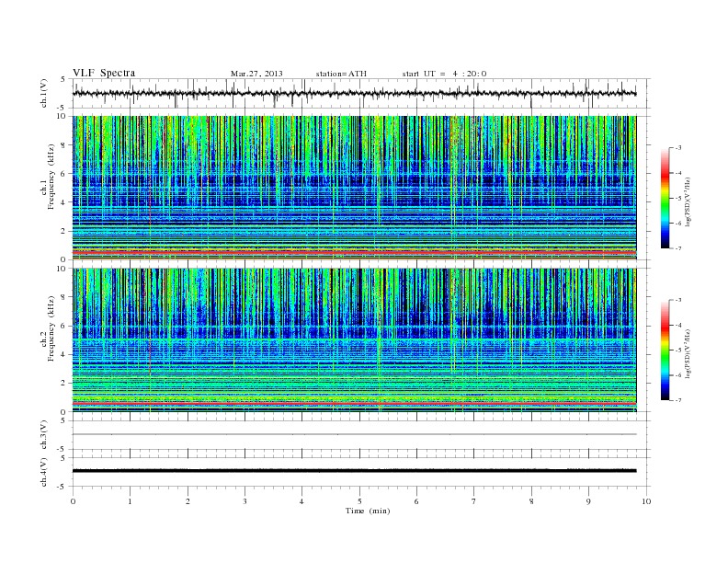Viewport: 728px width, 563px height.
Task: Click inside the ch.2 spectrogram panel
Action: [354, 339]
